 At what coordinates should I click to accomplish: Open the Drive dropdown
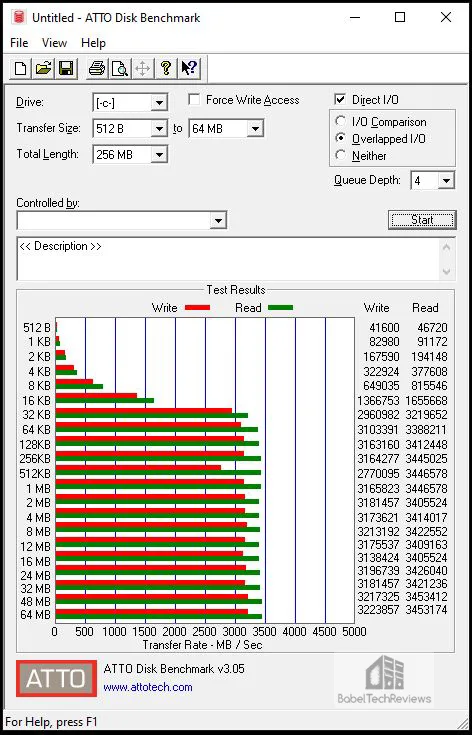159,103
